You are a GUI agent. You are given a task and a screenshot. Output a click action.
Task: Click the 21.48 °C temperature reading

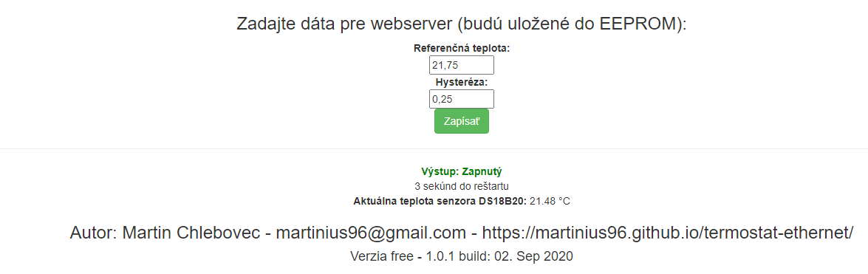coord(550,201)
